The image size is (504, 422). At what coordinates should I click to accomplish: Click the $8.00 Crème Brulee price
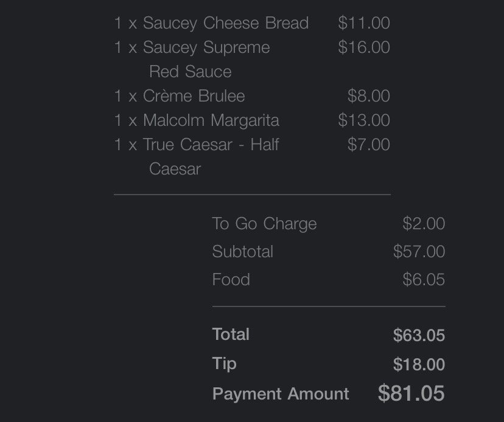click(x=368, y=96)
